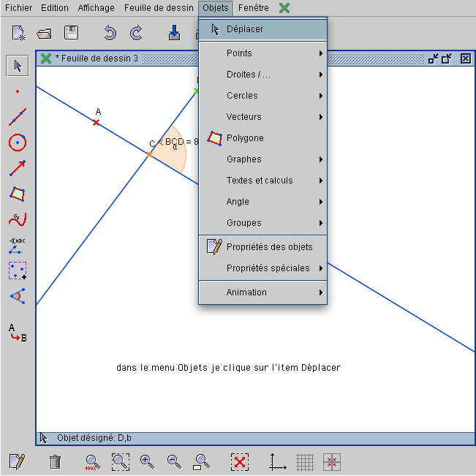476x476 pixels.
Task: Toggle the red X dashed-box icon
Action: click(240, 461)
